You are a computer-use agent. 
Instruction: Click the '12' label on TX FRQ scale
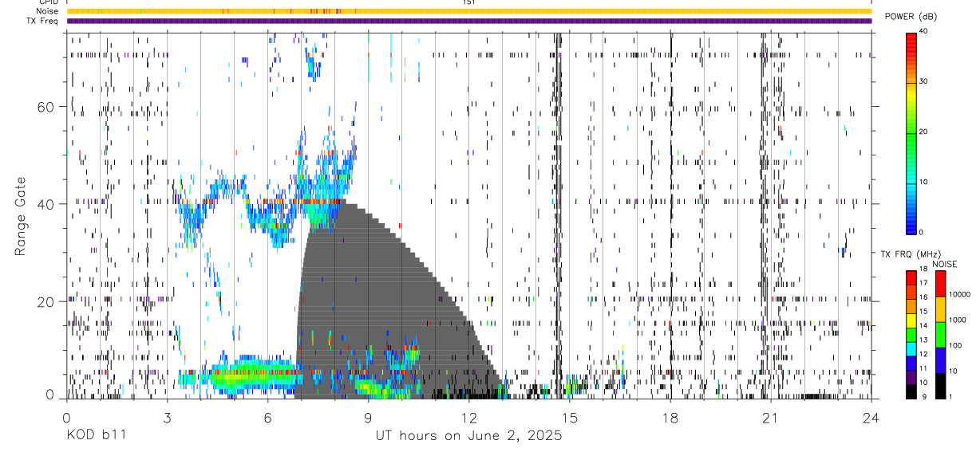(924, 354)
